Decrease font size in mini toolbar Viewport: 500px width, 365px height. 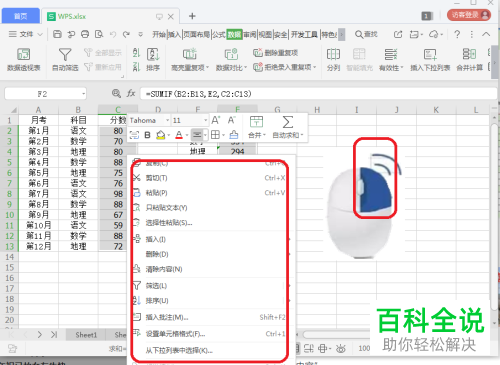(x=232, y=120)
